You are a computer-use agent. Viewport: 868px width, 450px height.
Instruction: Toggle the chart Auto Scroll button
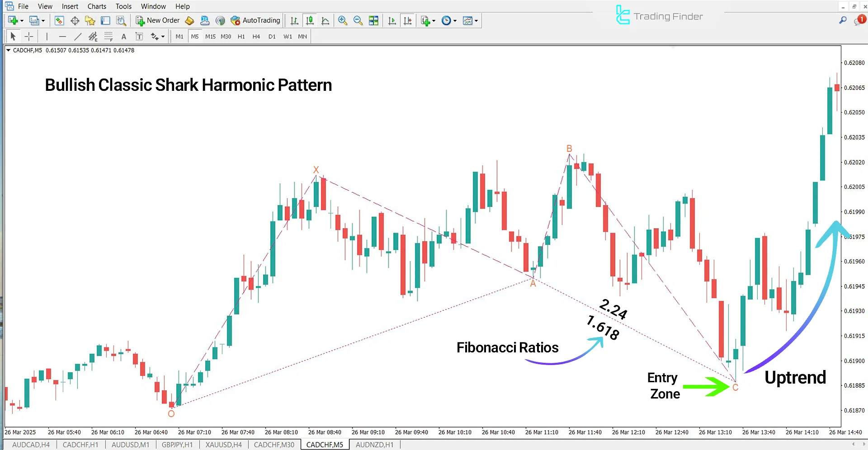pos(392,21)
